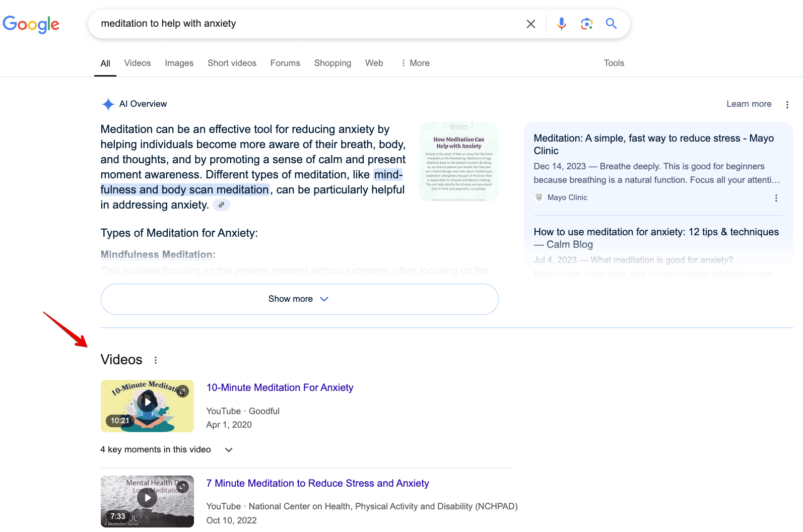Play the 10-Minute Meditation video thumbnail
803x532 pixels.
147,406
